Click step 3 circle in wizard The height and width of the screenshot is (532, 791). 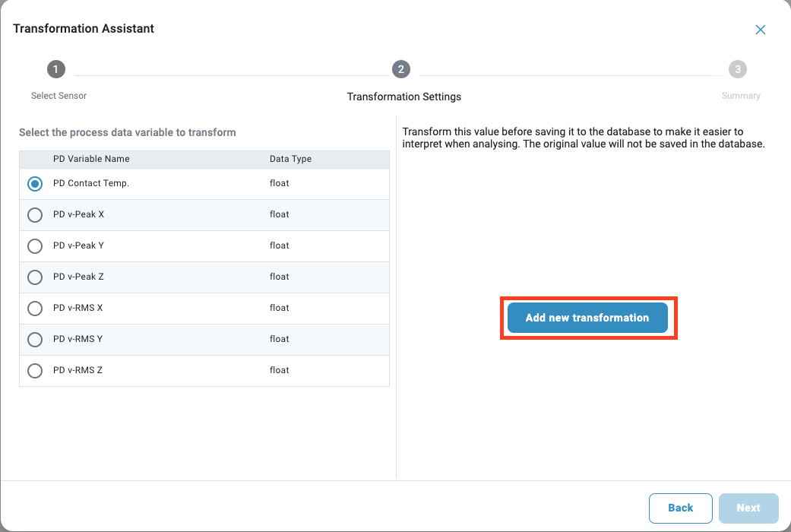pyautogui.click(x=737, y=70)
